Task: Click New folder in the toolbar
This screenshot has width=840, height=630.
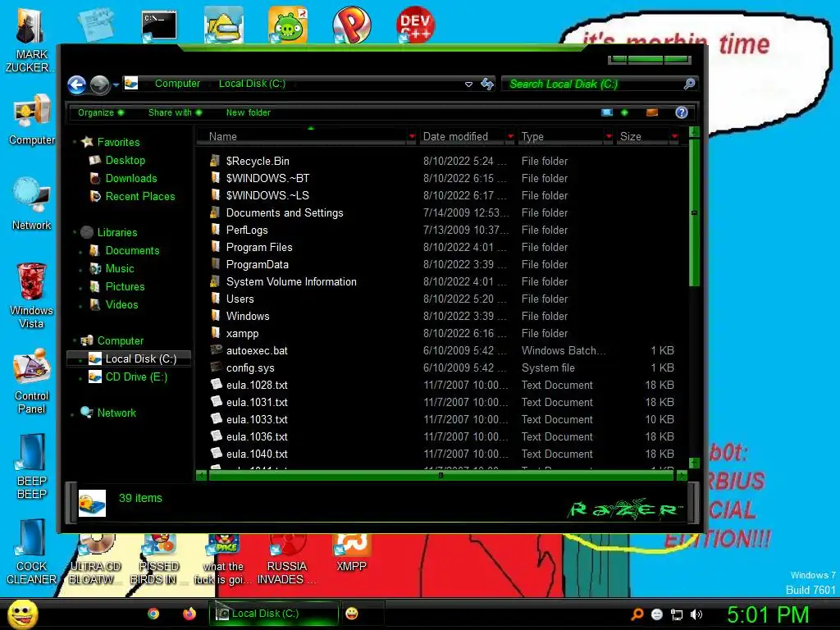Action: [248, 112]
